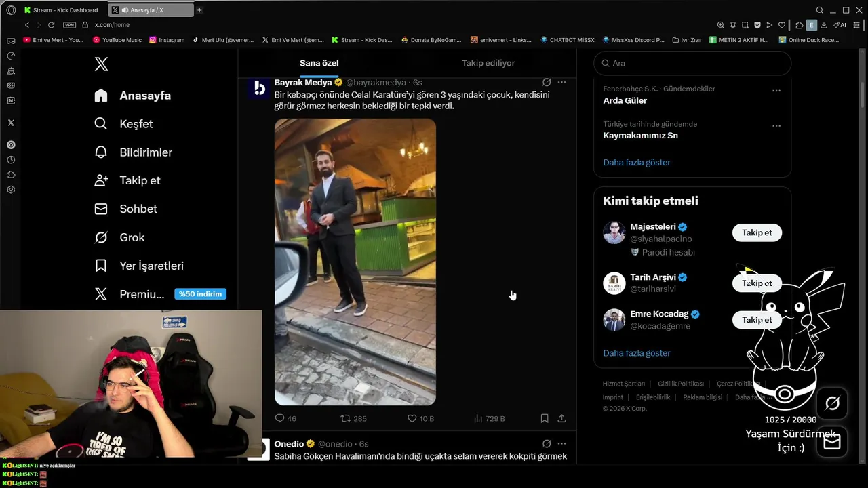868x488 pixels.
Task: Bookmark the Bayrak Medya post
Action: 545,419
